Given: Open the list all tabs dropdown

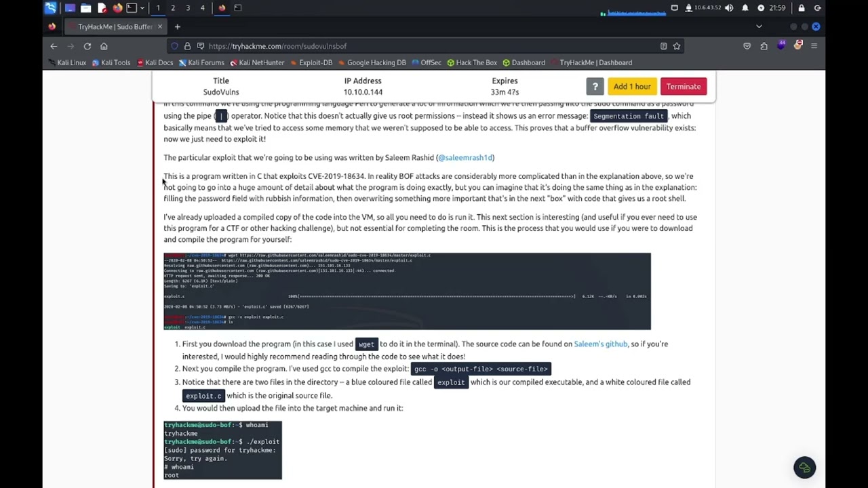Looking at the screenshot, I should coord(759,27).
